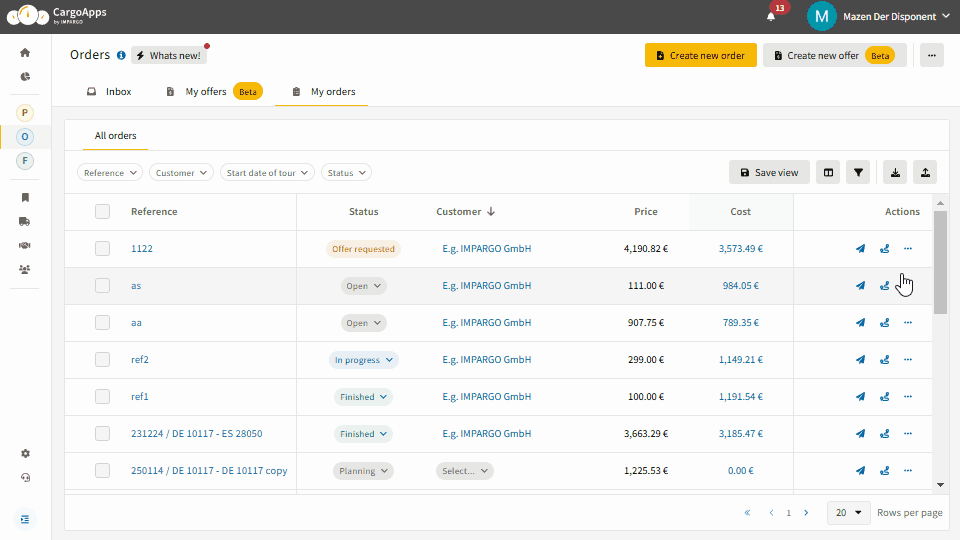Click the Save view button
Image resolution: width=960 pixels, height=540 pixels.
click(769, 173)
